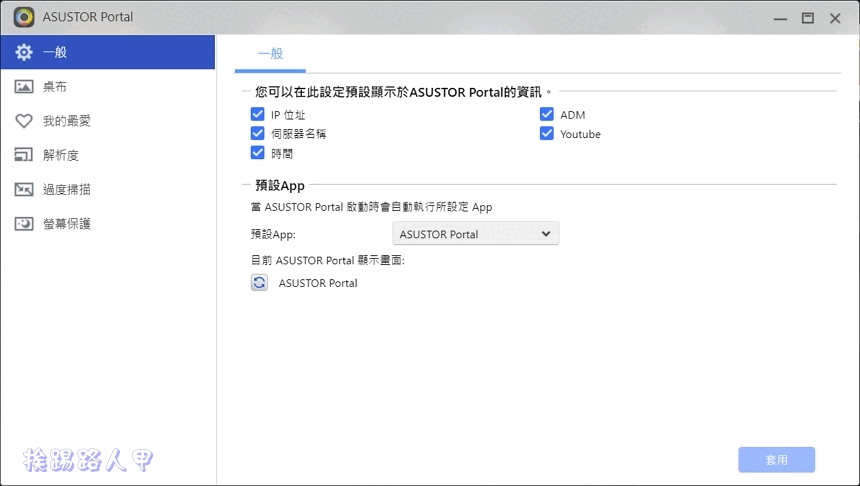Screen dimensions: 860x486
Task: Click the resolution icon next to 解析度
Action: pos(24,155)
